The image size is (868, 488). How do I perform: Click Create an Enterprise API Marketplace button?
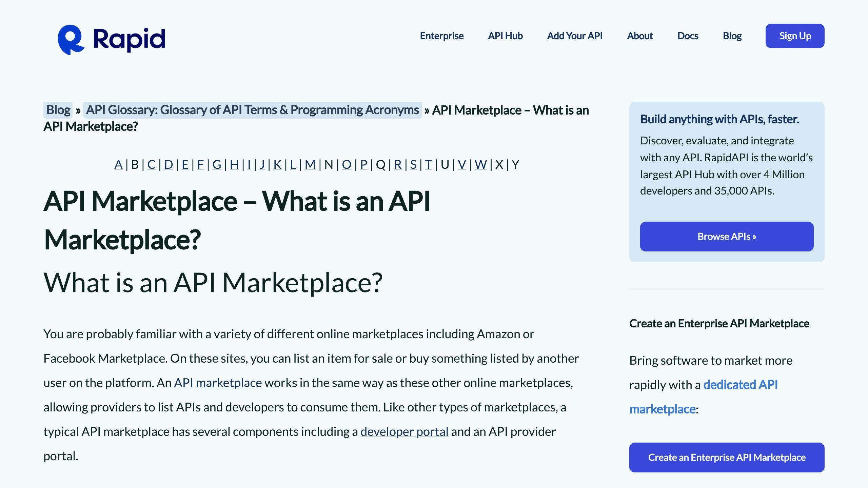727,457
